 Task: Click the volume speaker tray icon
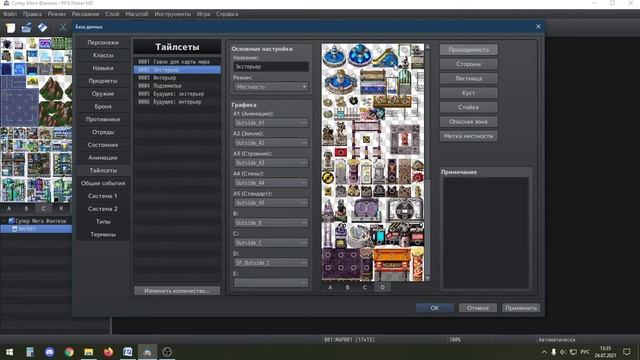pos(563,352)
